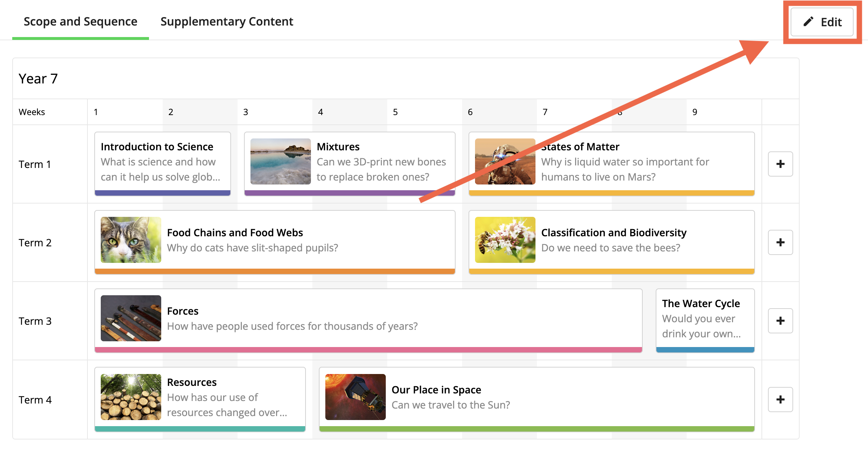
Task: Click the bee on flower thumbnail
Action: 505,240
